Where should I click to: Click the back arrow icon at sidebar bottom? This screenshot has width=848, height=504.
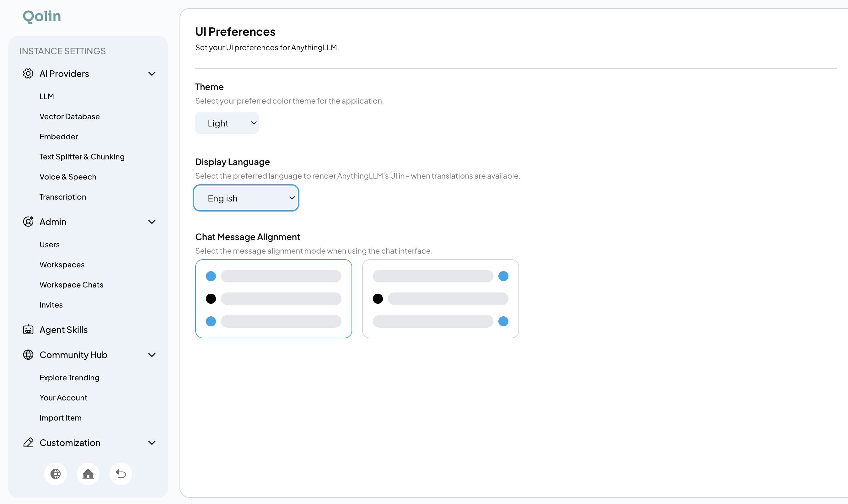121,474
